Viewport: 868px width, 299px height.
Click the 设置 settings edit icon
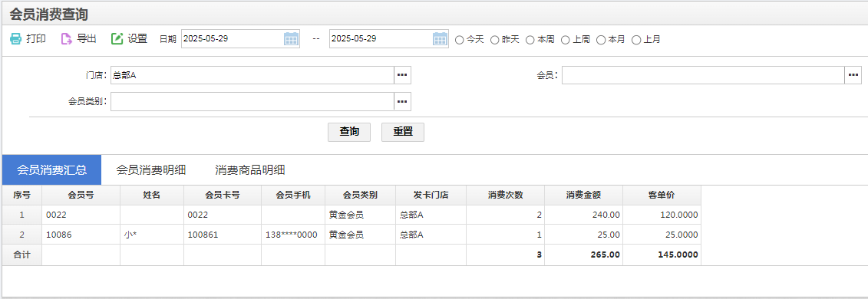click(x=117, y=38)
